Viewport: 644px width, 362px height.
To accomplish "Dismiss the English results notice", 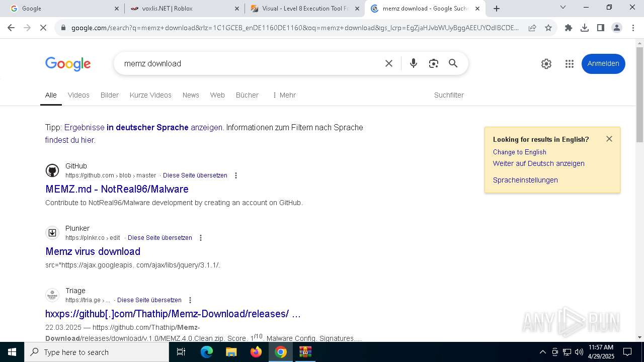I will [609, 139].
